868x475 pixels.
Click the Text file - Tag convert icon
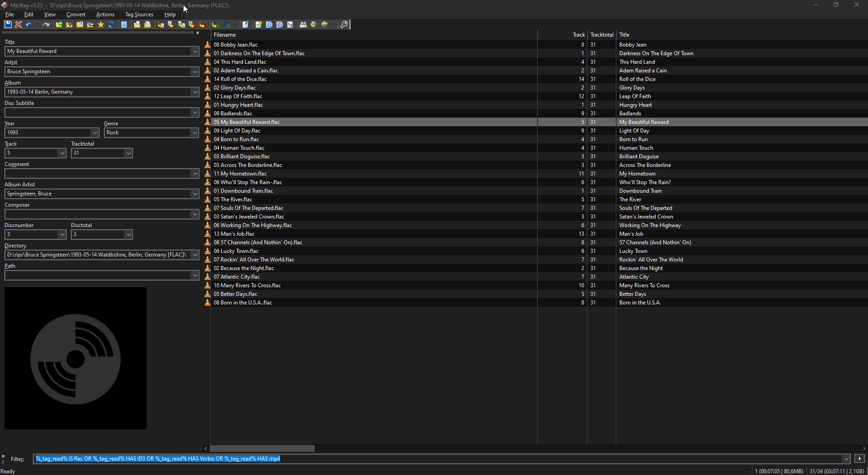point(192,24)
